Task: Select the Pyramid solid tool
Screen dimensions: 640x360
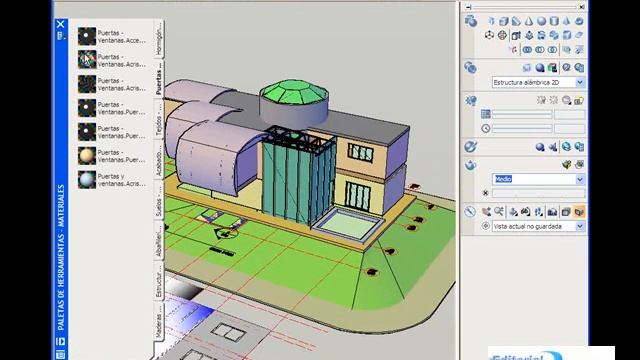Action: coord(566,21)
